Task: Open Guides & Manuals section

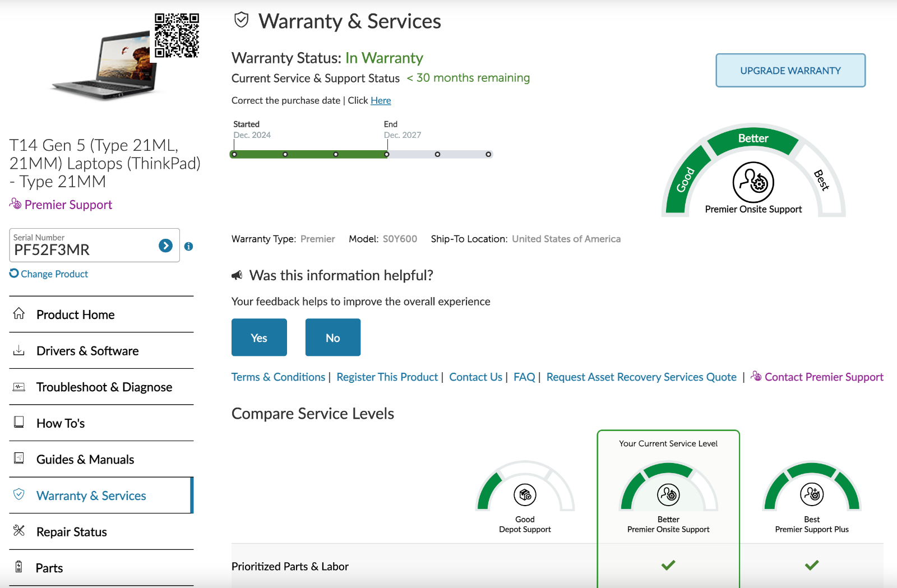Action: [x=101, y=460]
